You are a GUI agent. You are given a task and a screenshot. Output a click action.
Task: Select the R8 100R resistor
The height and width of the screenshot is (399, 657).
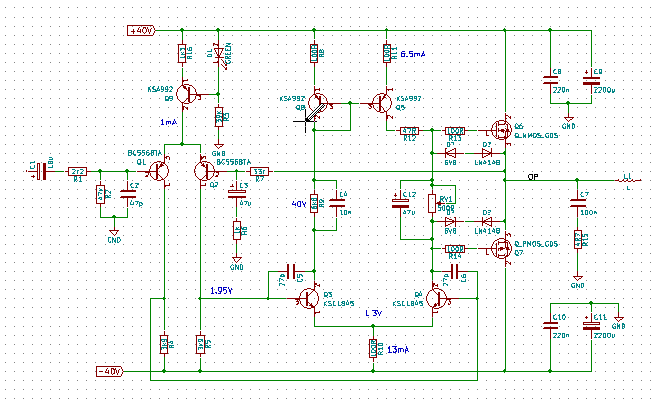coord(314,53)
